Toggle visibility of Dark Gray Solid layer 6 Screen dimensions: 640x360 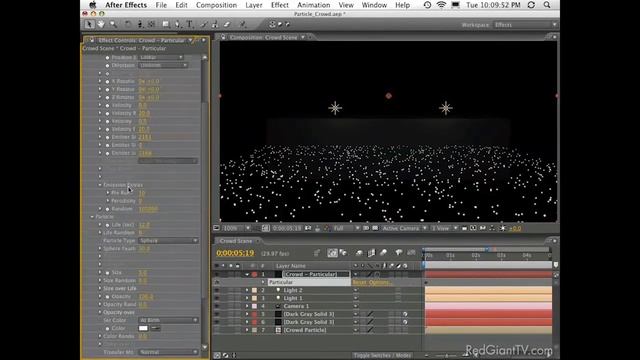[216, 322]
